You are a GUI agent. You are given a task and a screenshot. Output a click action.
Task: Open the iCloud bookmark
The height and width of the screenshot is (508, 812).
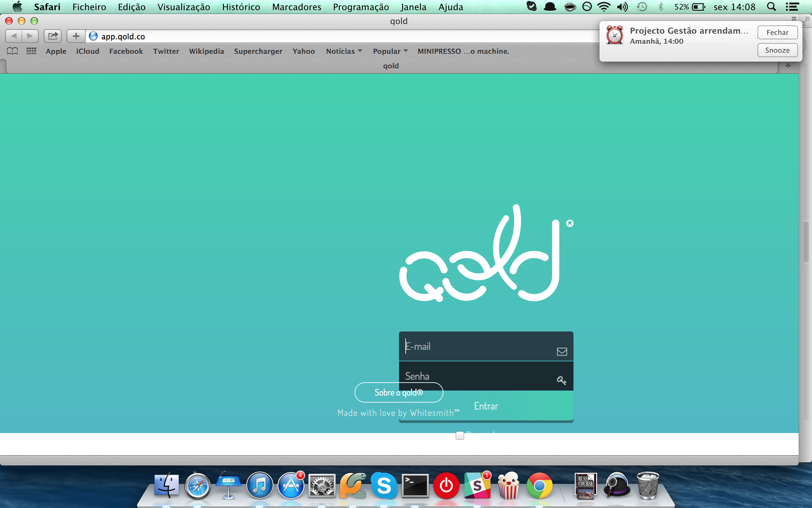pyautogui.click(x=88, y=51)
